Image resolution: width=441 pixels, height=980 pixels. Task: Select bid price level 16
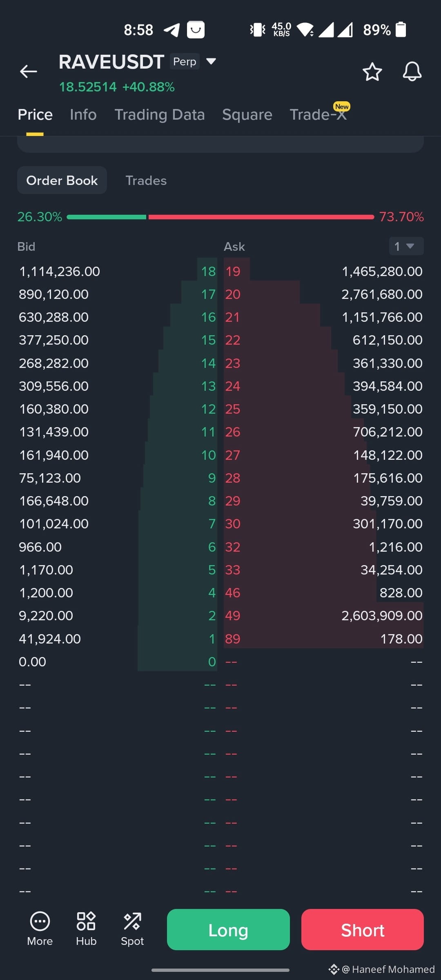coord(209,317)
